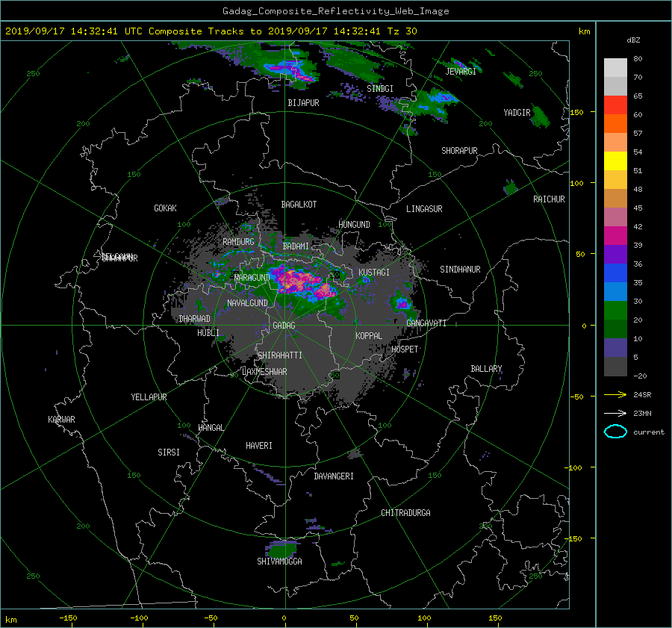Click the white 23MN arrow legend
The image size is (672, 628).
(x=615, y=413)
